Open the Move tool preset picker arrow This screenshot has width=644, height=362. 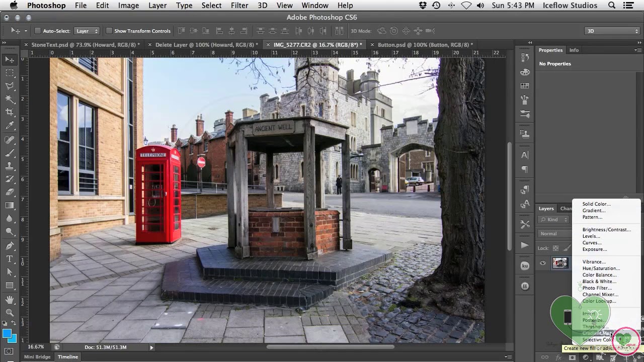[x=25, y=31]
